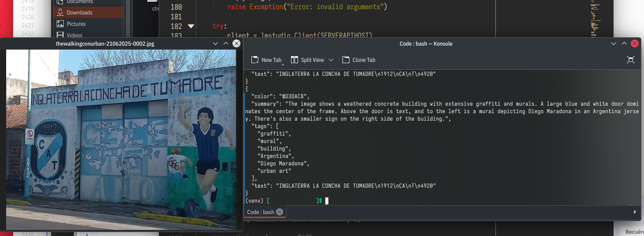This screenshot has width=644, height=236.
Task: Open Pictures in the file manager sidebar
Action: 88,24
